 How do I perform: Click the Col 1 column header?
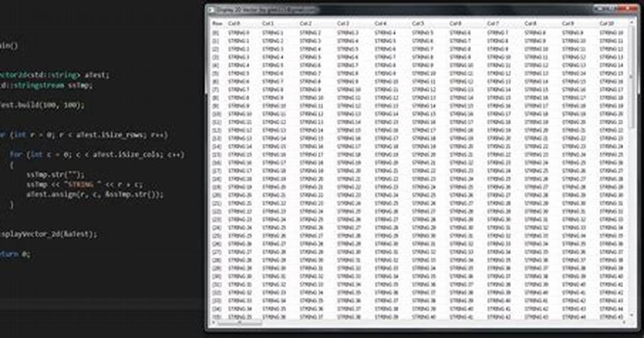point(268,24)
